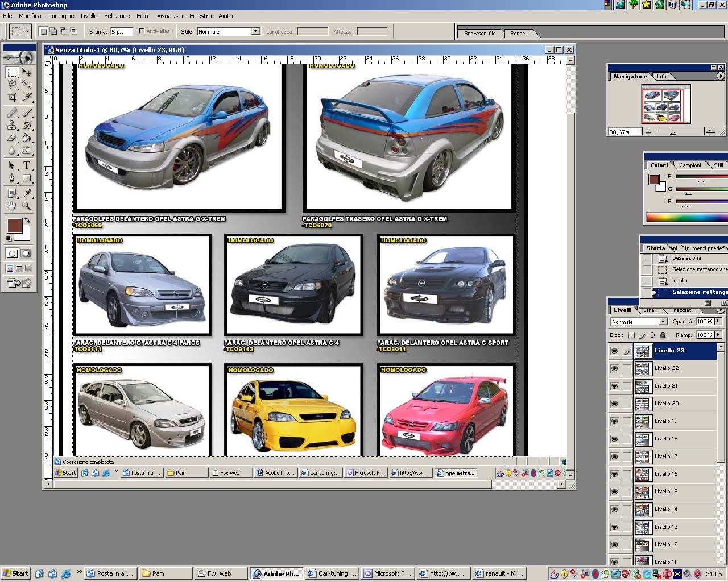This screenshot has width=728, height=582.
Task: Create new document from current state
Action: (x=708, y=303)
